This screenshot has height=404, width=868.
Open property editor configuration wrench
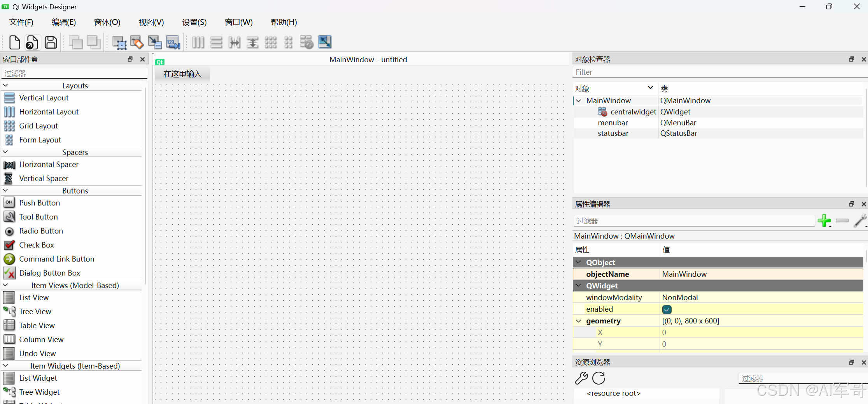860,221
